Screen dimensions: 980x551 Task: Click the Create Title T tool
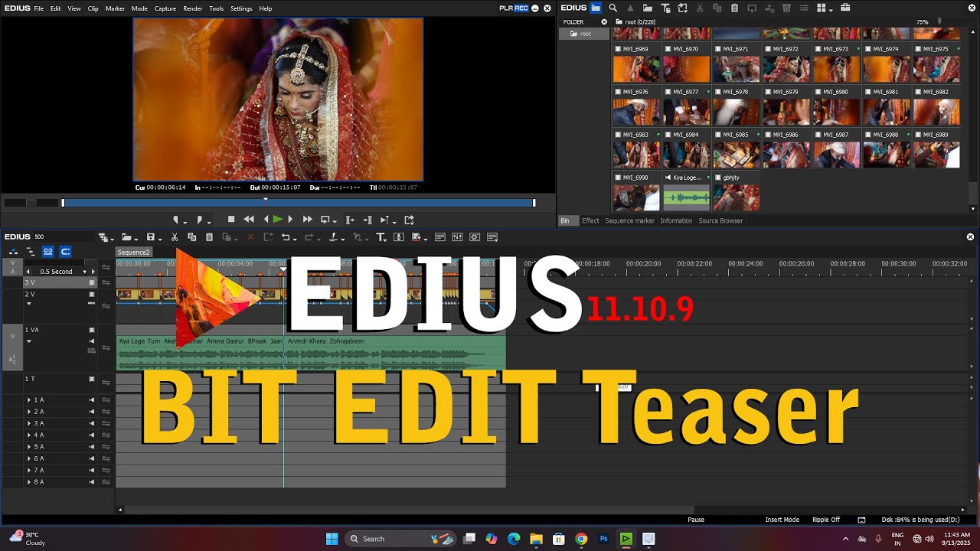point(381,237)
